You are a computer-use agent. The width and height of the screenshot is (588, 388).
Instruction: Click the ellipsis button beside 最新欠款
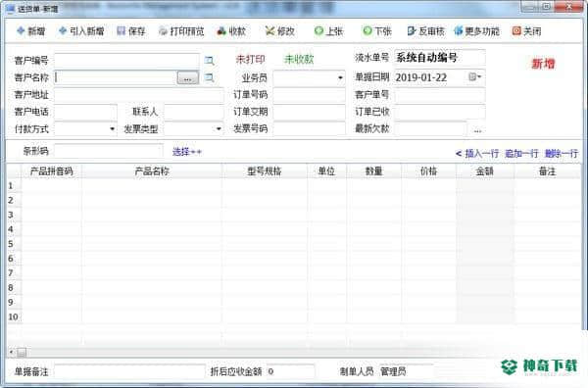point(477,130)
